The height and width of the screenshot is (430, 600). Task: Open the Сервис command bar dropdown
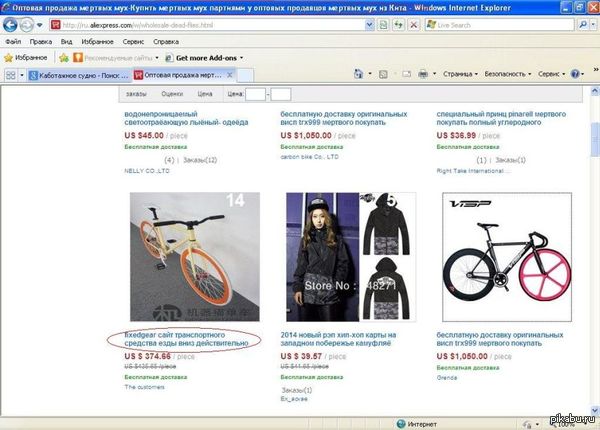(x=552, y=74)
